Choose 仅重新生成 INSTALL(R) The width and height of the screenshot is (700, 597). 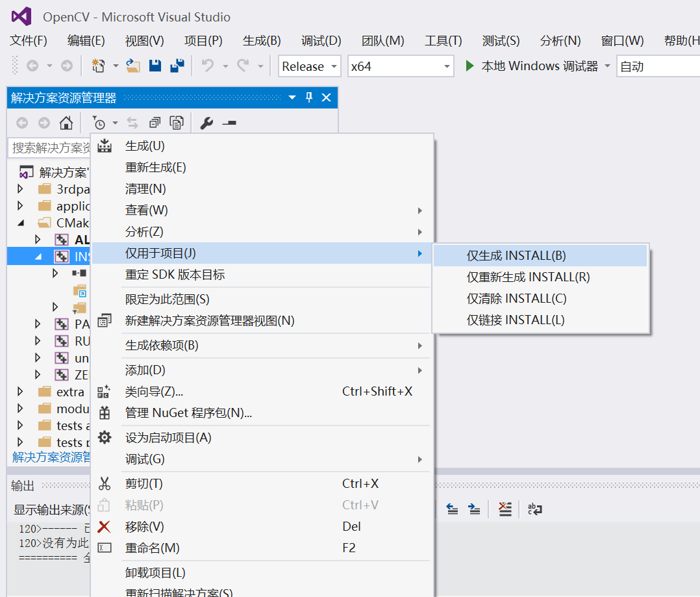[540, 277]
